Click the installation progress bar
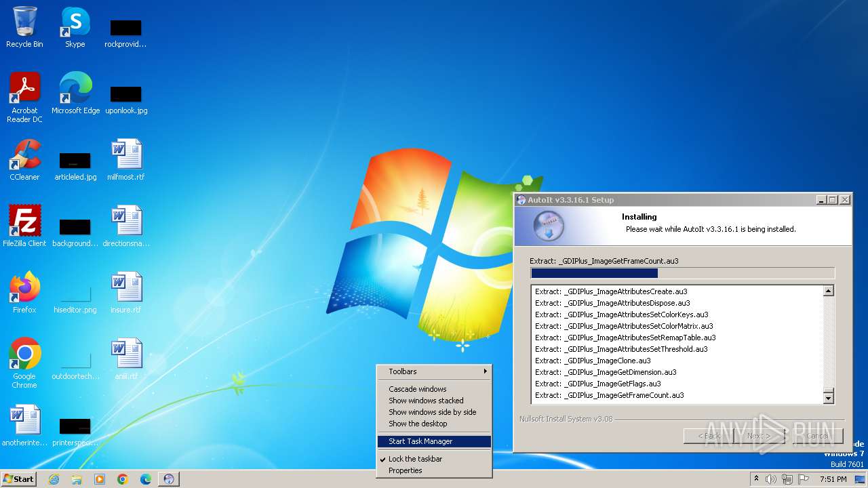This screenshot has width=868, height=488. click(x=682, y=273)
